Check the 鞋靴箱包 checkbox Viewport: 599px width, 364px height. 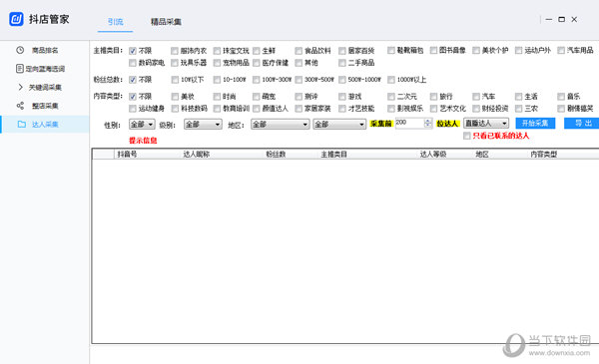click(x=390, y=51)
